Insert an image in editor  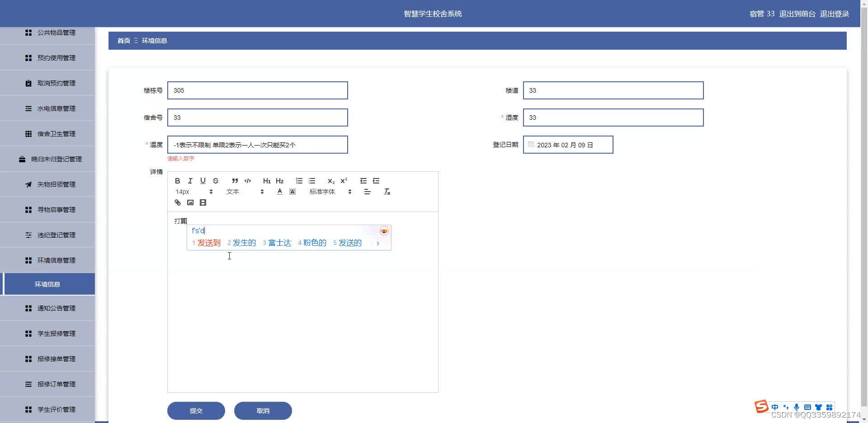[x=190, y=202]
